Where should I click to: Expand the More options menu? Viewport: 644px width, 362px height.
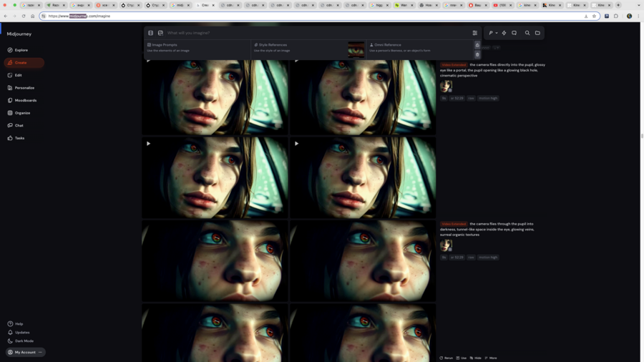491,358
